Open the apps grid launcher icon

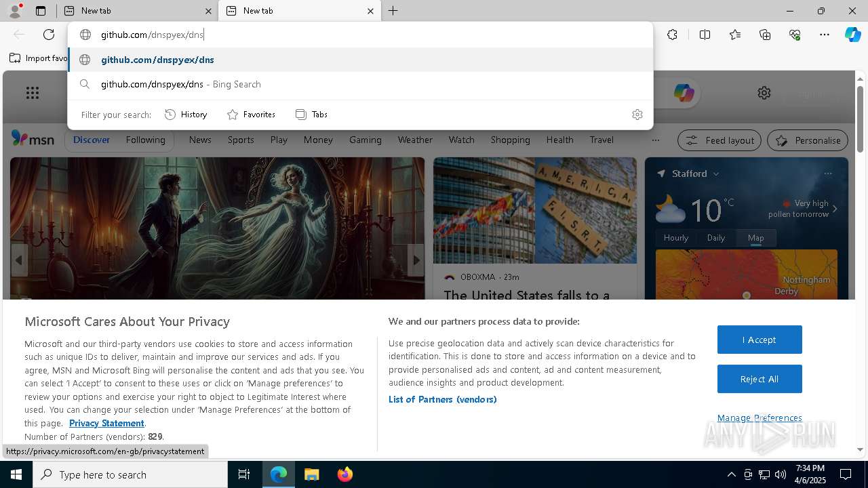point(33,93)
